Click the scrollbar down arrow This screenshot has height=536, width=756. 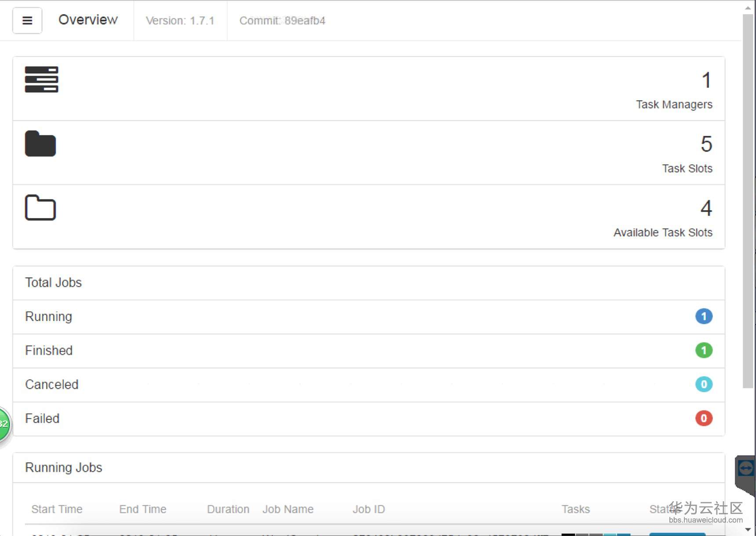tap(748, 529)
